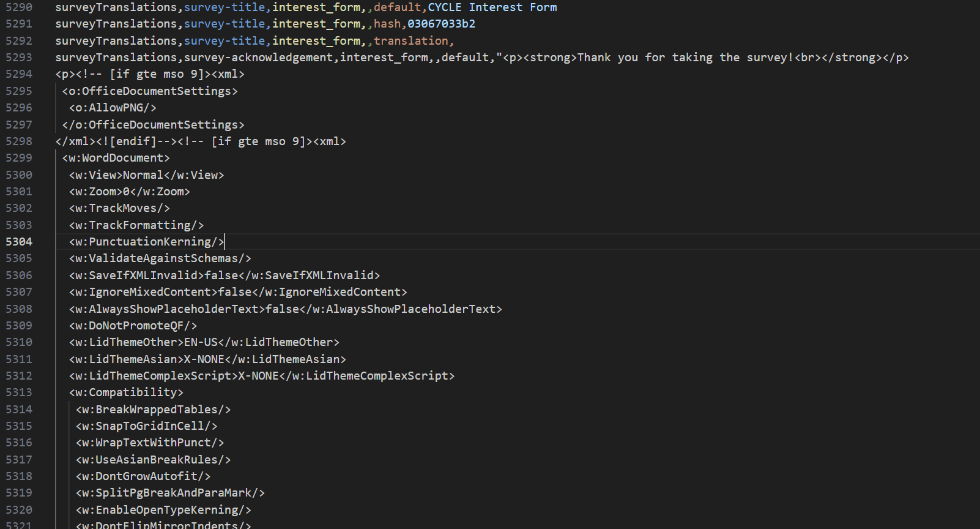
Task: Click the w:UseAsianBreakRules tag
Action: click(x=153, y=460)
